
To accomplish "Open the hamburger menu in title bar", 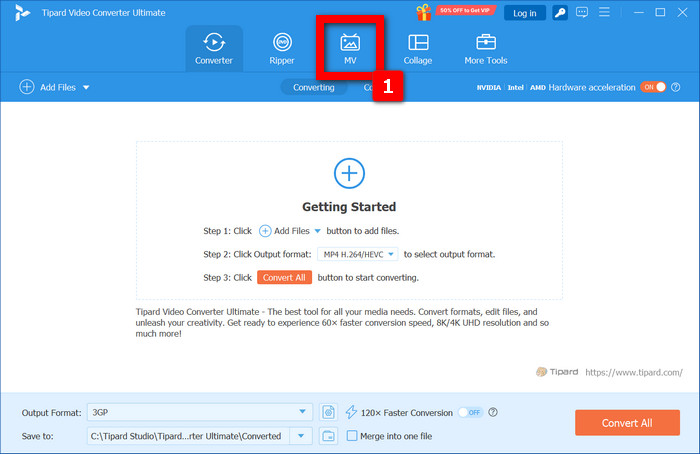I will click(604, 12).
